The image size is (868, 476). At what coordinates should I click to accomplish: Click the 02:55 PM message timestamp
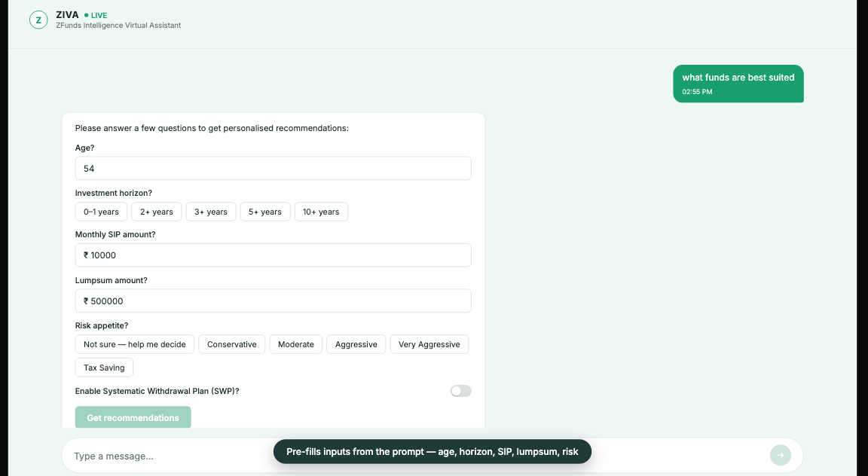[697, 92]
